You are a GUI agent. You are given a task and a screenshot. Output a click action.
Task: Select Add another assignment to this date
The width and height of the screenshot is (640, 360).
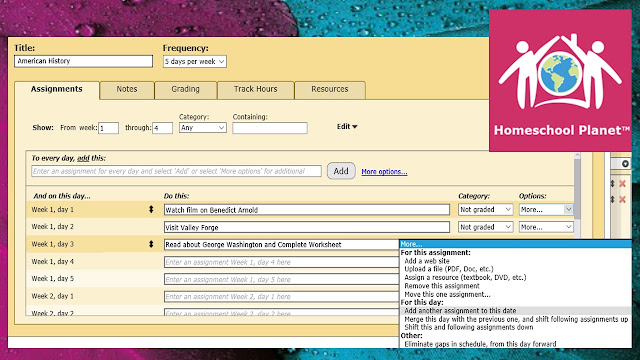point(515,311)
